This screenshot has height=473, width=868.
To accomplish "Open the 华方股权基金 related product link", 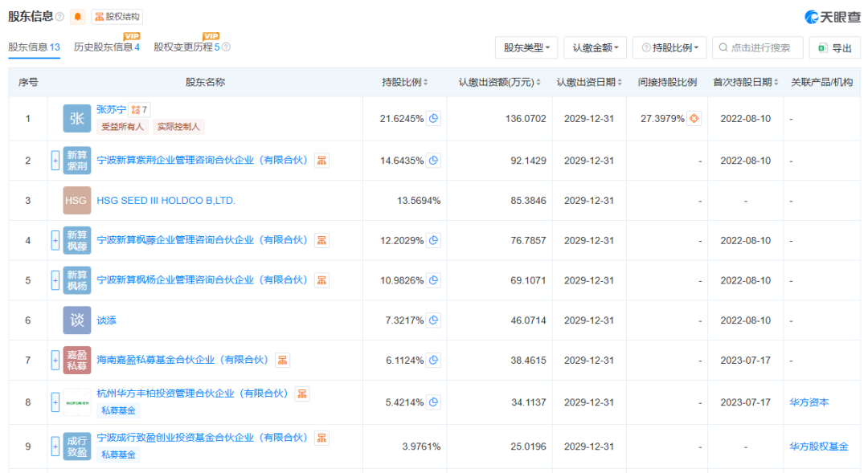I will click(x=819, y=446).
